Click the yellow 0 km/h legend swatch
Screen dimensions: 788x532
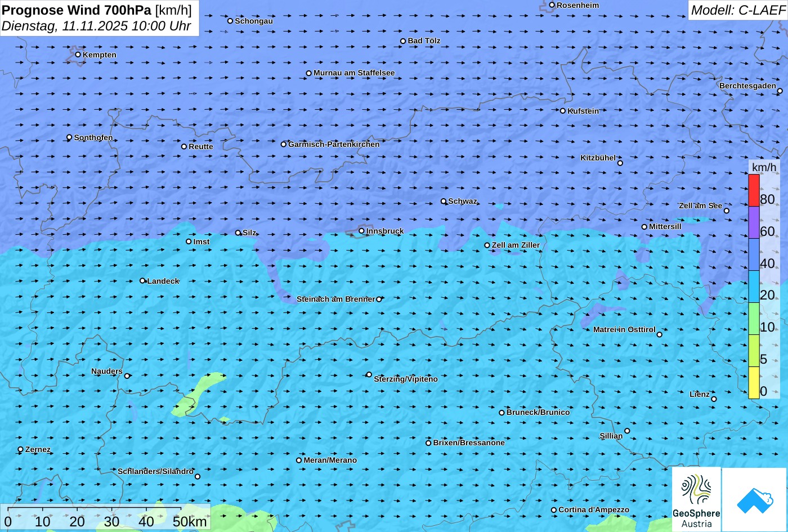click(754, 383)
